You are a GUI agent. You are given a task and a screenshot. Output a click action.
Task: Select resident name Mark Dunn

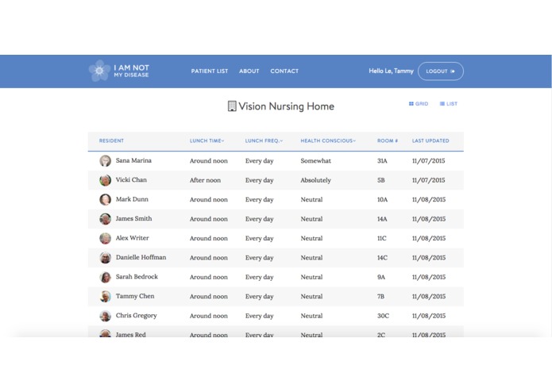pos(132,199)
